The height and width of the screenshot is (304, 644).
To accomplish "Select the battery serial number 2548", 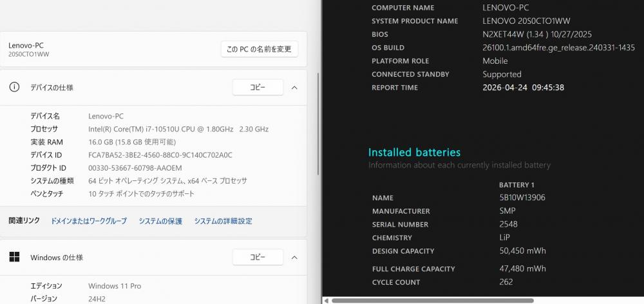I will [508, 224].
